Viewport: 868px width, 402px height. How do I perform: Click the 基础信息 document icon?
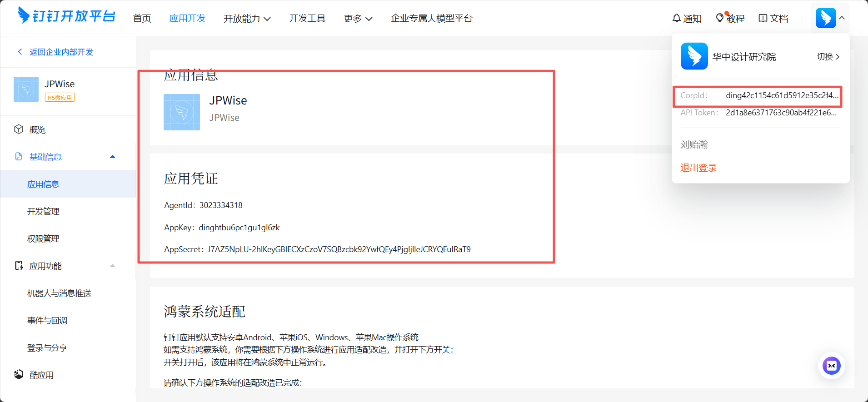click(19, 157)
